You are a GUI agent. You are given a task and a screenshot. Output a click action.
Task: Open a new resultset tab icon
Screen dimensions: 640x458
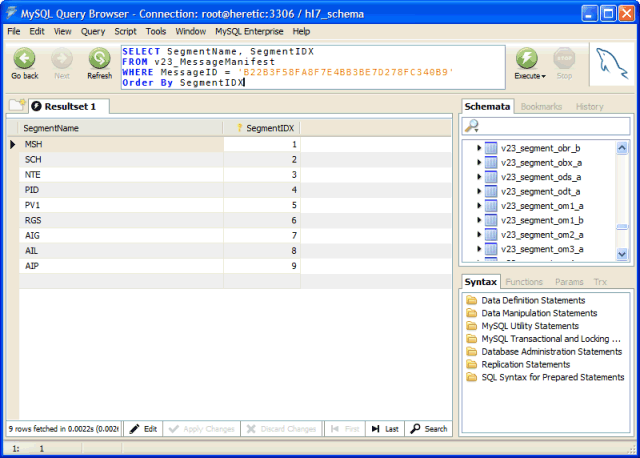point(17,105)
